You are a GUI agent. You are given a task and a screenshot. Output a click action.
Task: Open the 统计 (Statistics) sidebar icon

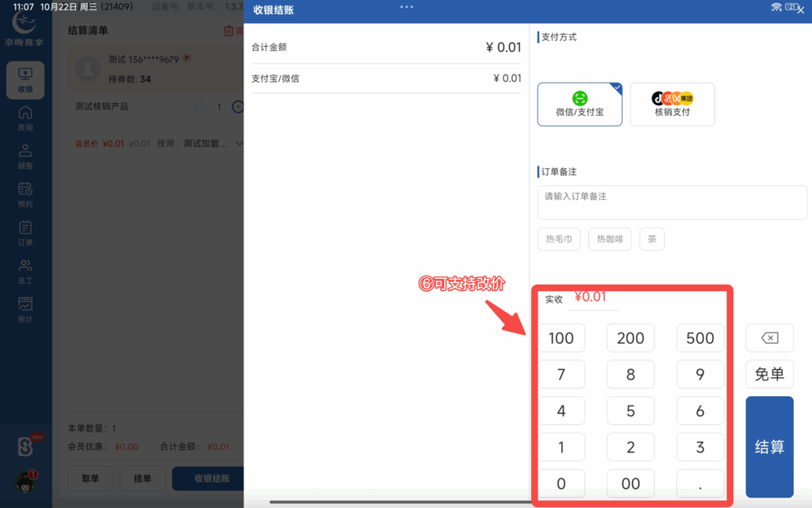[x=25, y=306]
